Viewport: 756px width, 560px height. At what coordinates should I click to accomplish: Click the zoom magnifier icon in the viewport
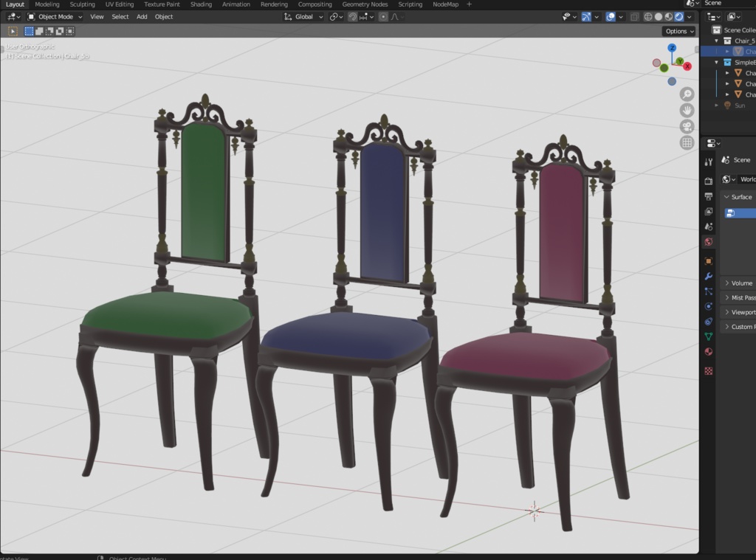[x=687, y=94]
